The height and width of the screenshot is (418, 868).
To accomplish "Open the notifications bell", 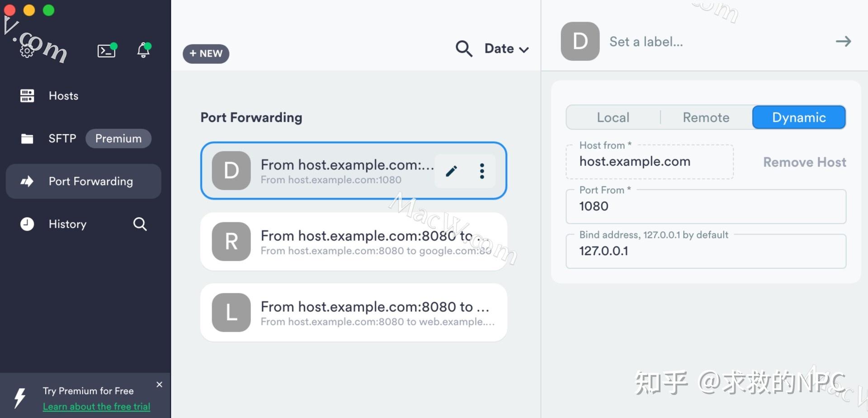I will (143, 51).
